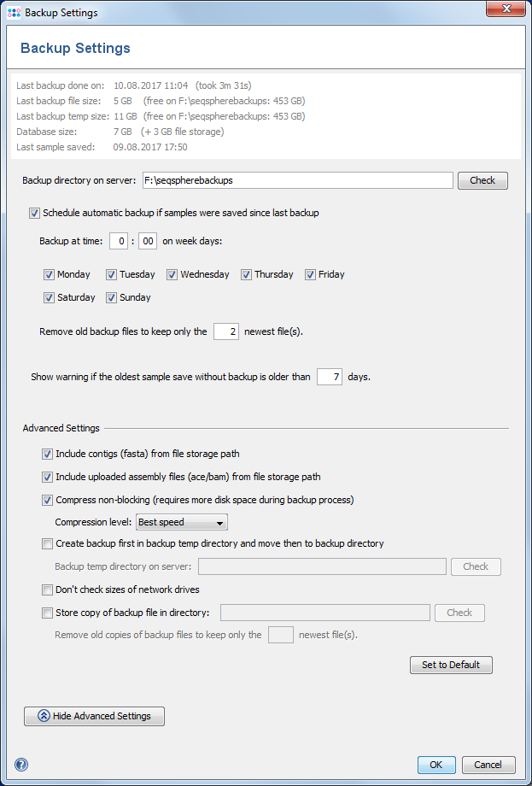Cancel the backup settings dialog
This screenshot has height=786, width=532.
[488, 765]
